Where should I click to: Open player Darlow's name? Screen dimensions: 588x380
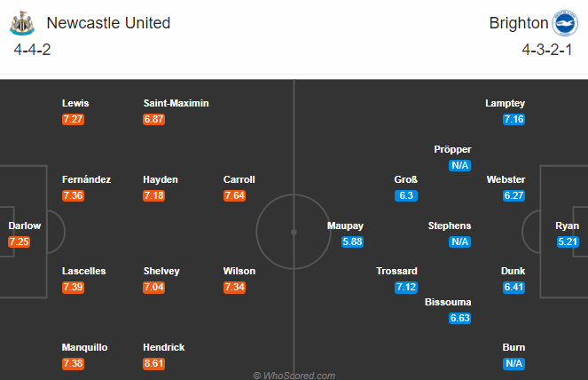[24, 226]
